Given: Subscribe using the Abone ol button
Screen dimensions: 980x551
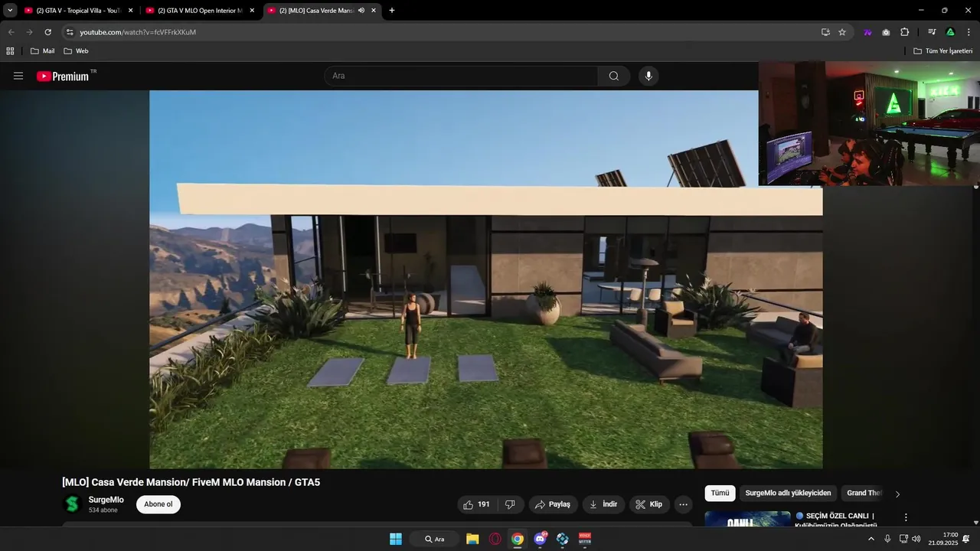Looking at the screenshot, I should click(158, 504).
